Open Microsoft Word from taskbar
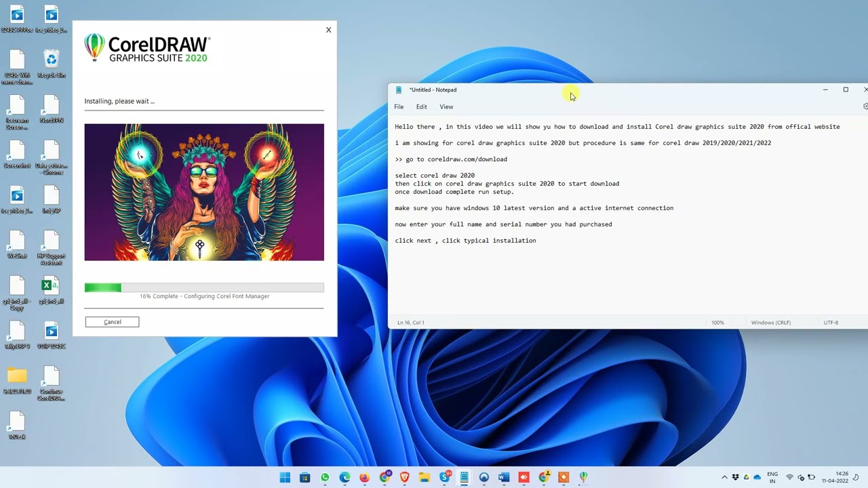Viewport: 868px width, 488px height. tap(504, 477)
